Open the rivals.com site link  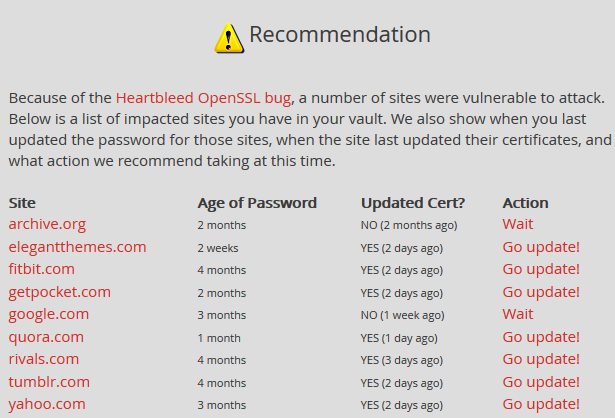click(x=43, y=359)
